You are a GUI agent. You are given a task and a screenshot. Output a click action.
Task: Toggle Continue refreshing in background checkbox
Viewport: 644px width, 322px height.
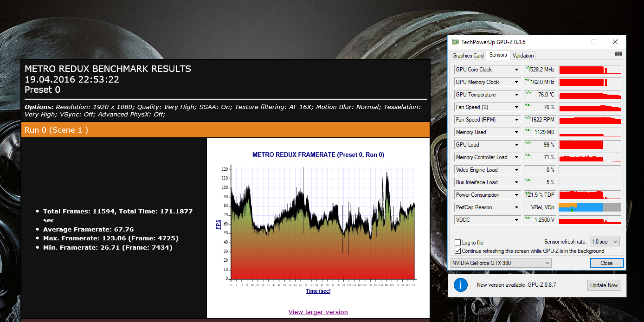point(458,251)
